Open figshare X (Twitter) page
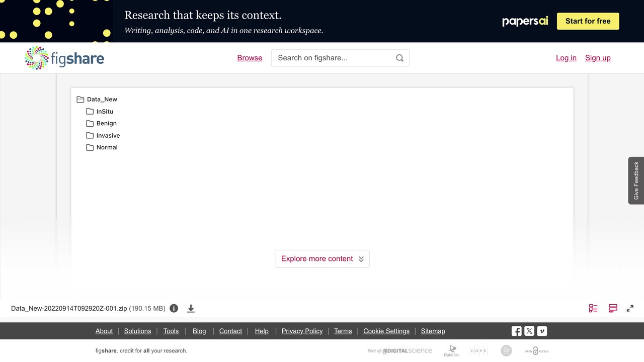644x362 pixels. tap(529, 331)
